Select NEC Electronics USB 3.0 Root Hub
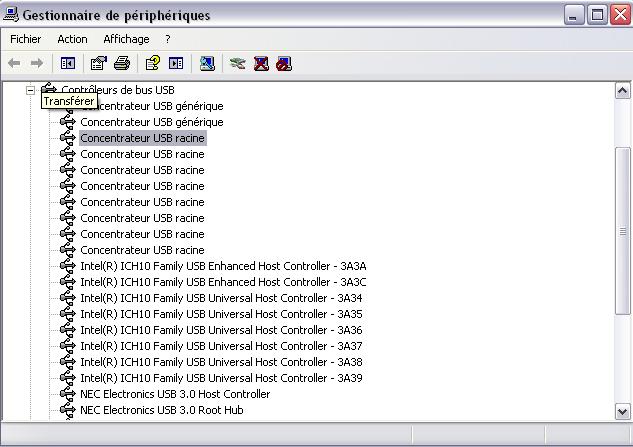 pyautogui.click(x=161, y=410)
